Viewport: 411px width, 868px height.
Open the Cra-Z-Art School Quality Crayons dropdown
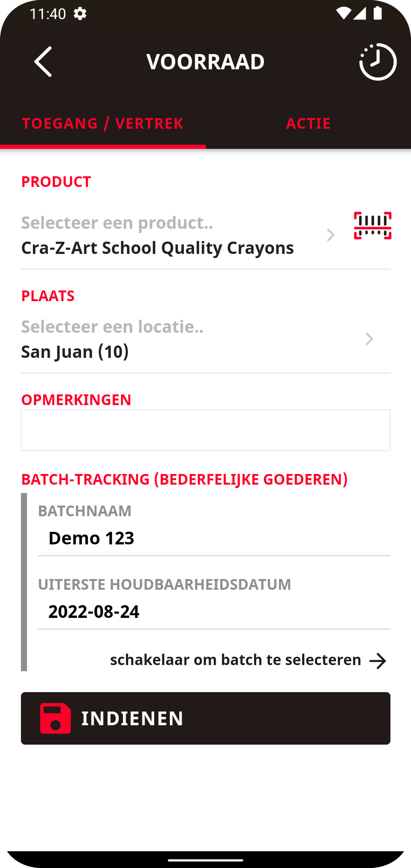[x=157, y=248]
